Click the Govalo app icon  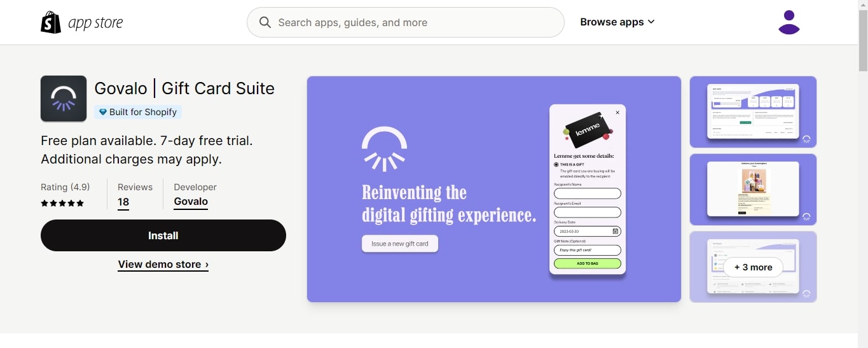tap(64, 99)
